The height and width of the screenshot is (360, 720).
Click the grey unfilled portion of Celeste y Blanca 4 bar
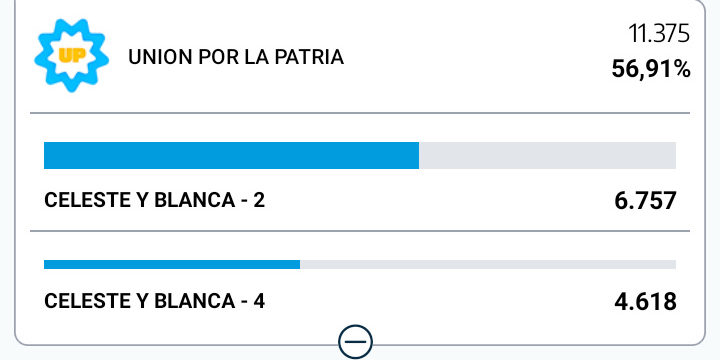(x=488, y=264)
